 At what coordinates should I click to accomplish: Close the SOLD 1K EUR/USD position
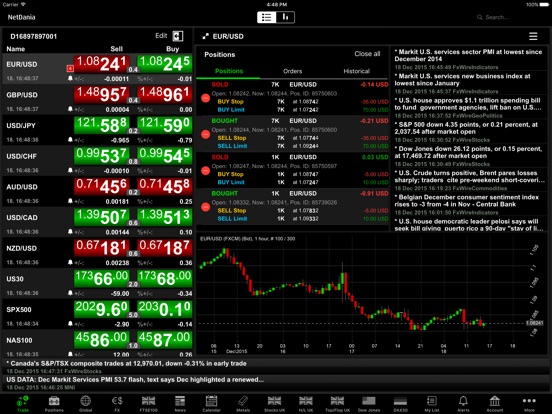click(x=206, y=171)
